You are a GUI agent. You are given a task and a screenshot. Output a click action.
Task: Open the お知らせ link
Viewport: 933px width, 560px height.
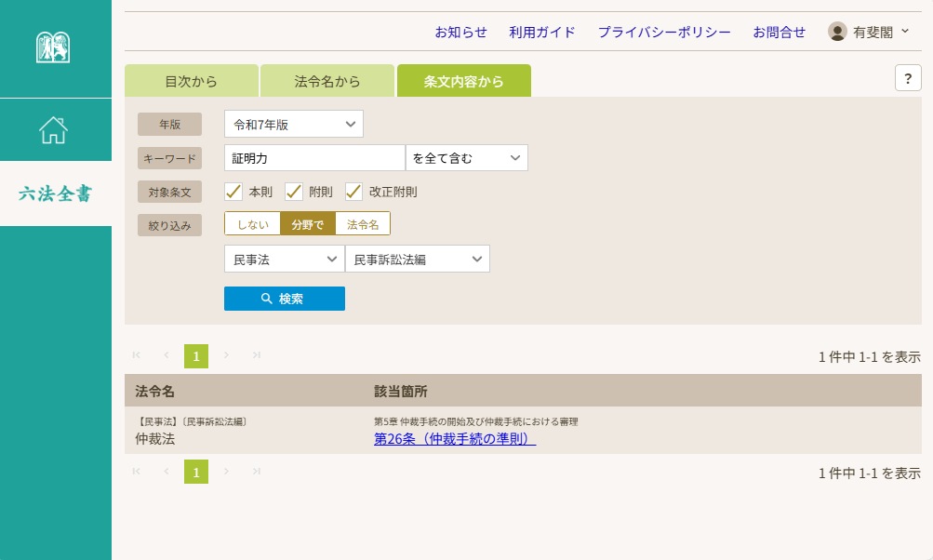tap(460, 33)
